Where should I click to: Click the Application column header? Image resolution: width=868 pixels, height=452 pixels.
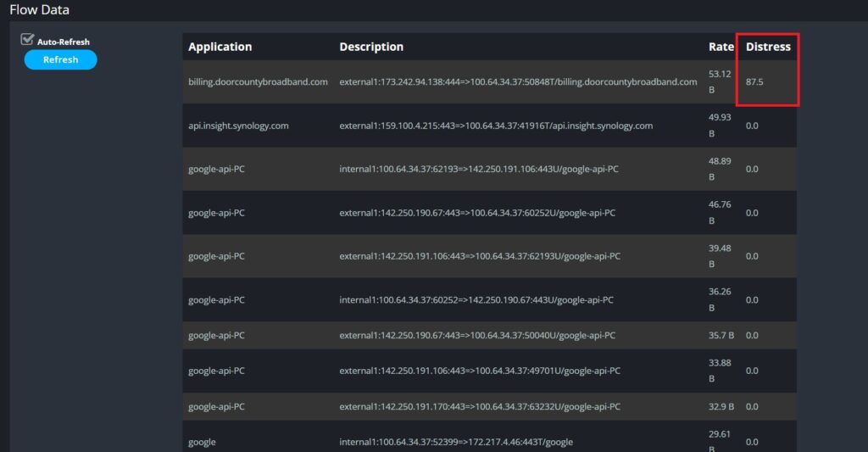pyautogui.click(x=220, y=47)
